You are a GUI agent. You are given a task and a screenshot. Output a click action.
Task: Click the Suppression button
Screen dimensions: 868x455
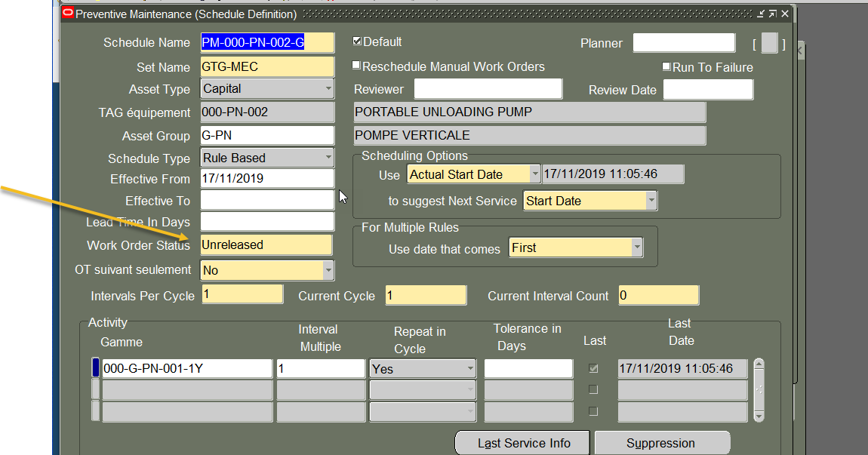click(x=662, y=443)
